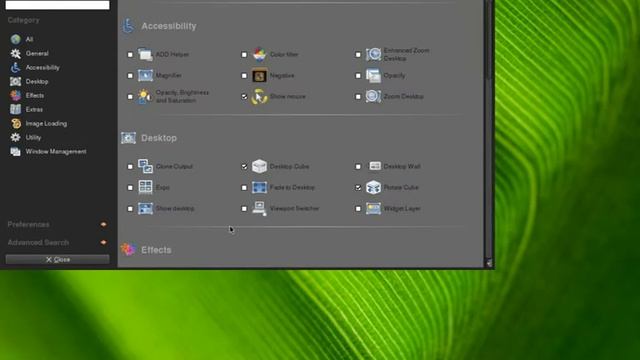Enable the Color filter checkbox
Image resolution: width=640 pixels, height=360 pixels.
[x=244, y=54]
